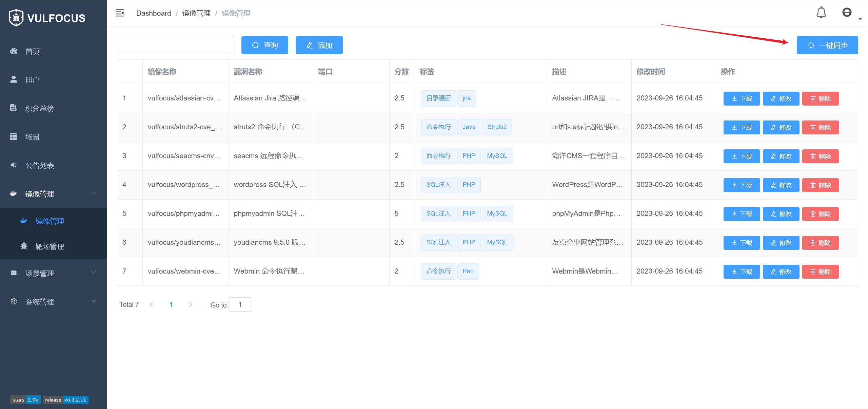Click release version v0.3.2.11 badge

pos(65,400)
